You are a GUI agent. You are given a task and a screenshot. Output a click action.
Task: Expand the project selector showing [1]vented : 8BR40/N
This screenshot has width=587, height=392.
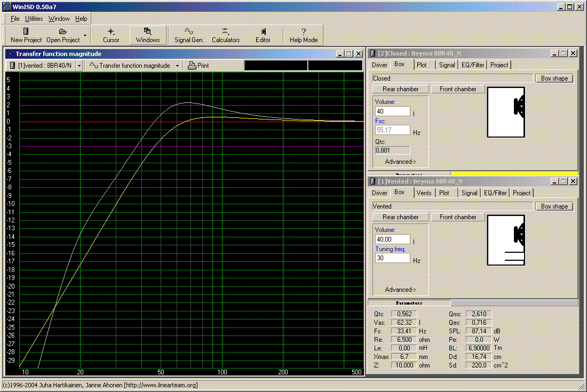click(x=79, y=66)
